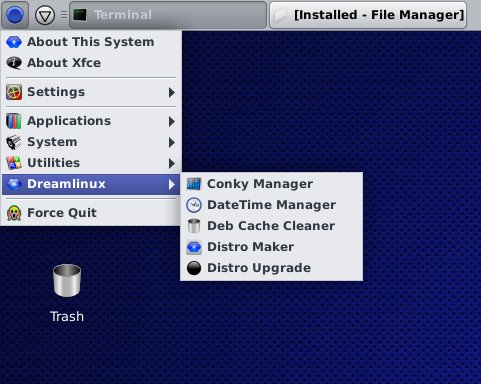The width and height of the screenshot is (481, 384).
Task: Click the blue About This System icon
Action: [x=14, y=42]
